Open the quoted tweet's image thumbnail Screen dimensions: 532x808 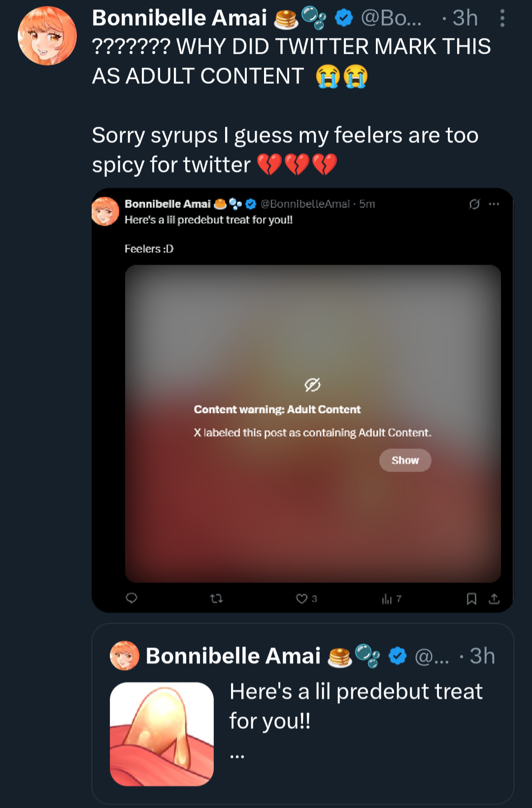click(162, 734)
